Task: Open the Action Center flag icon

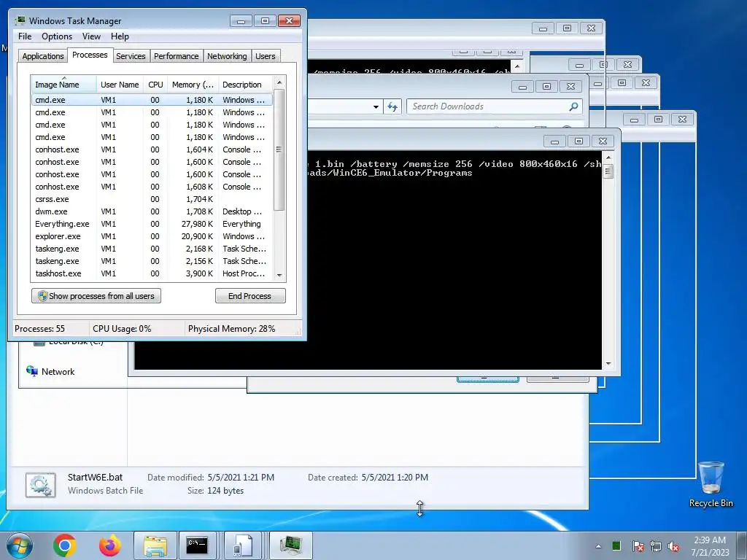Action: pyautogui.click(x=638, y=545)
